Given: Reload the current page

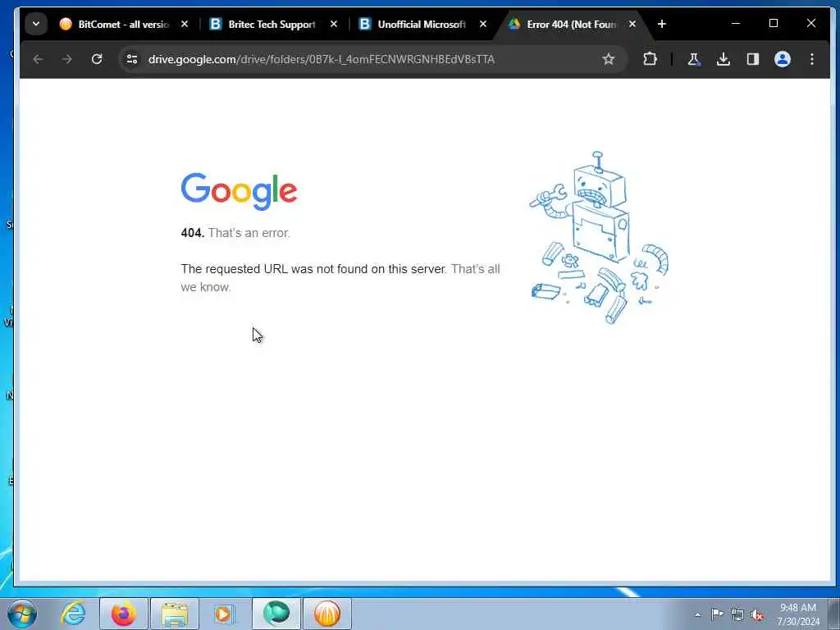Looking at the screenshot, I should (x=97, y=59).
